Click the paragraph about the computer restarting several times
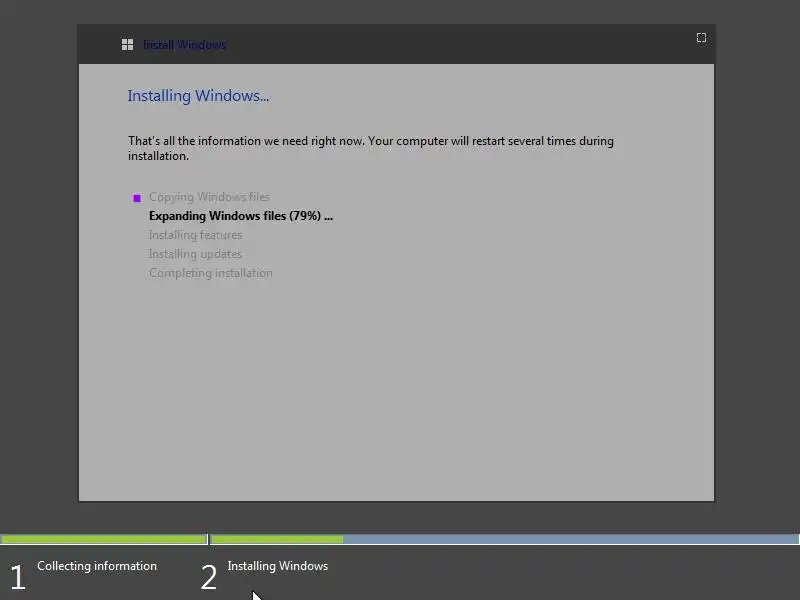800x600 pixels. click(371, 148)
